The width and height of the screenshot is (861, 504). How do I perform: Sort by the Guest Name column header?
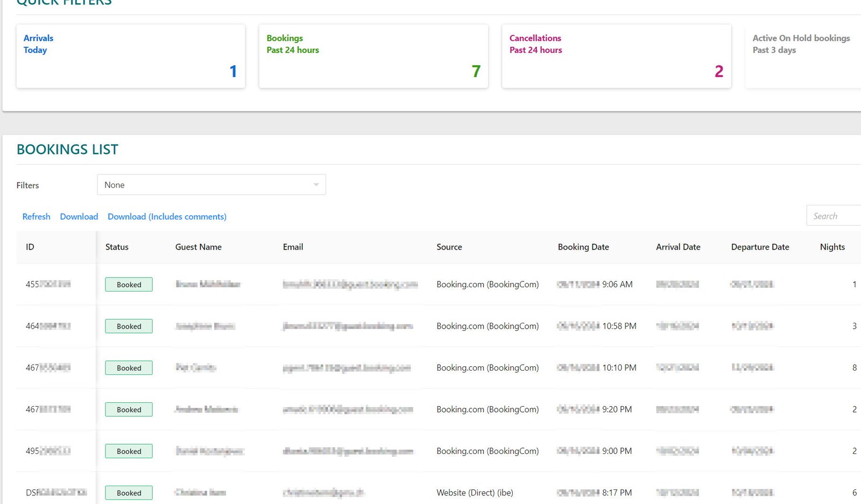(199, 247)
